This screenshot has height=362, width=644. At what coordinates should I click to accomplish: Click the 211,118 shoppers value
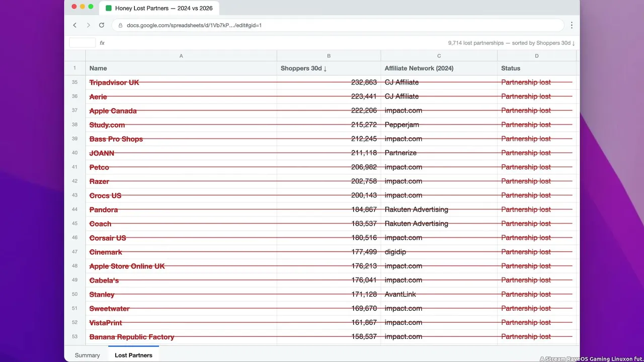point(364,153)
